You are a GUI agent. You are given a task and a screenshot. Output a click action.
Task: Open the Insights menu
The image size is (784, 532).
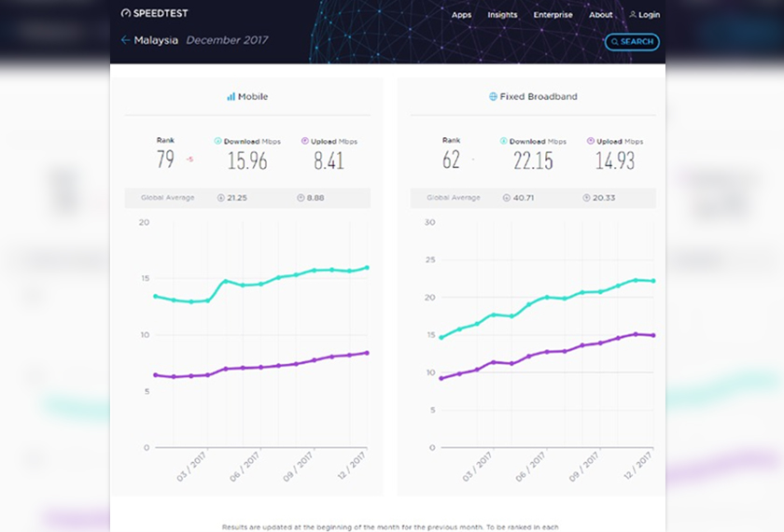(502, 15)
